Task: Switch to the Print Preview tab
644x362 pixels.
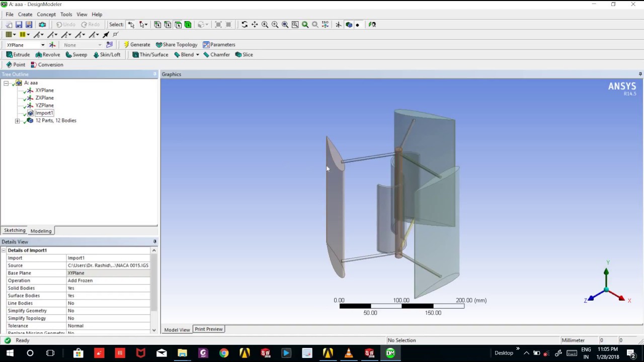Action: tap(208, 329)
